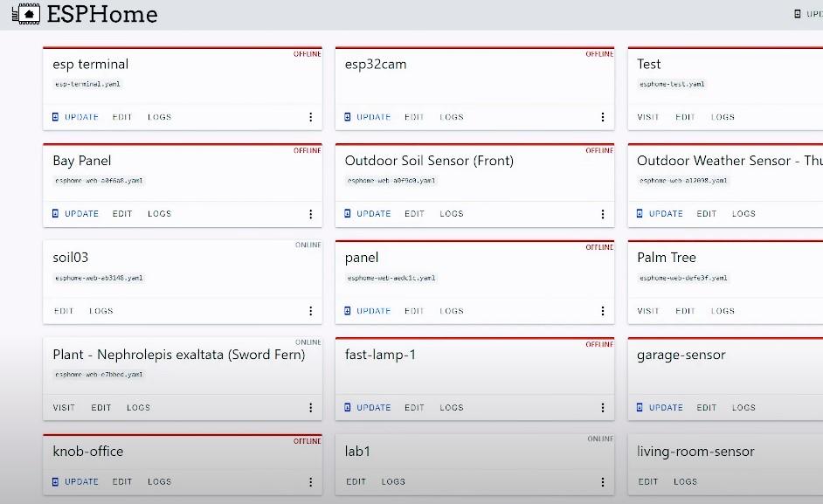The height and width of the screenshot is (504, 823).
Task: Edit the garage-sensor configuration
Action: [707, 407]
